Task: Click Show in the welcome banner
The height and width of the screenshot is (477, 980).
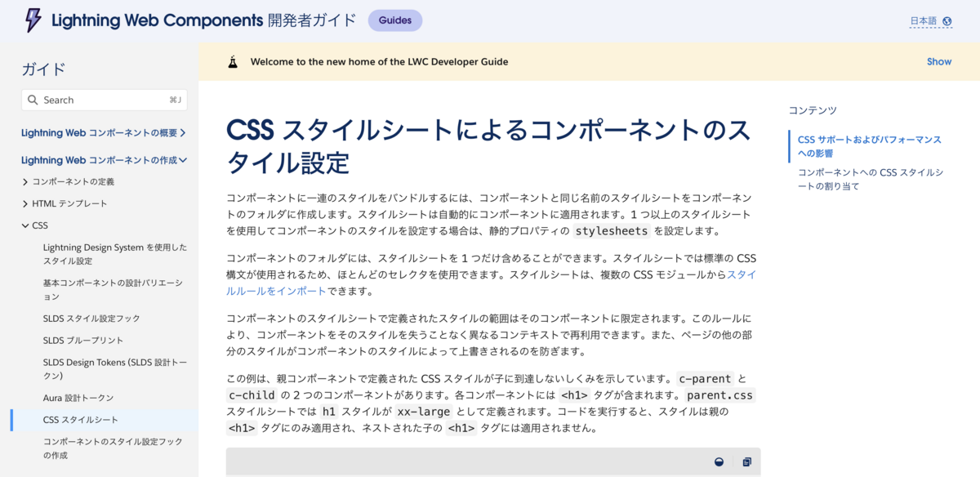Action: coord(939,61)
